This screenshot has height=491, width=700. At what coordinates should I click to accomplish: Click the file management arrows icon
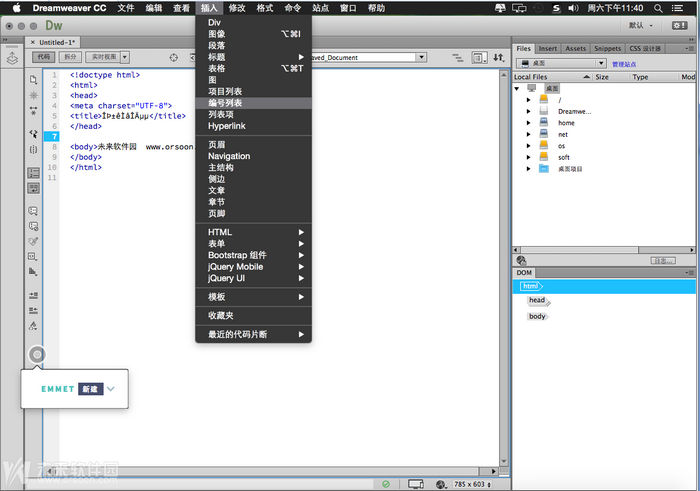pos(499,57)
